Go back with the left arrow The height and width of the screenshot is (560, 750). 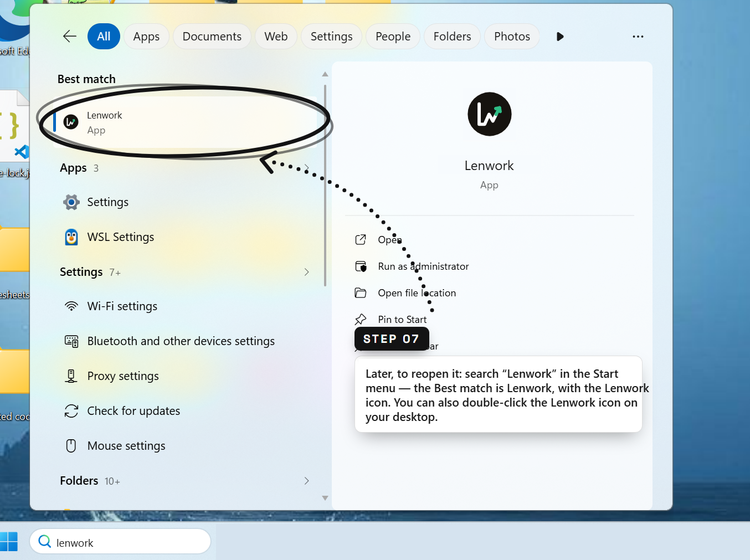pyautogui.click(x=70, y=37)
